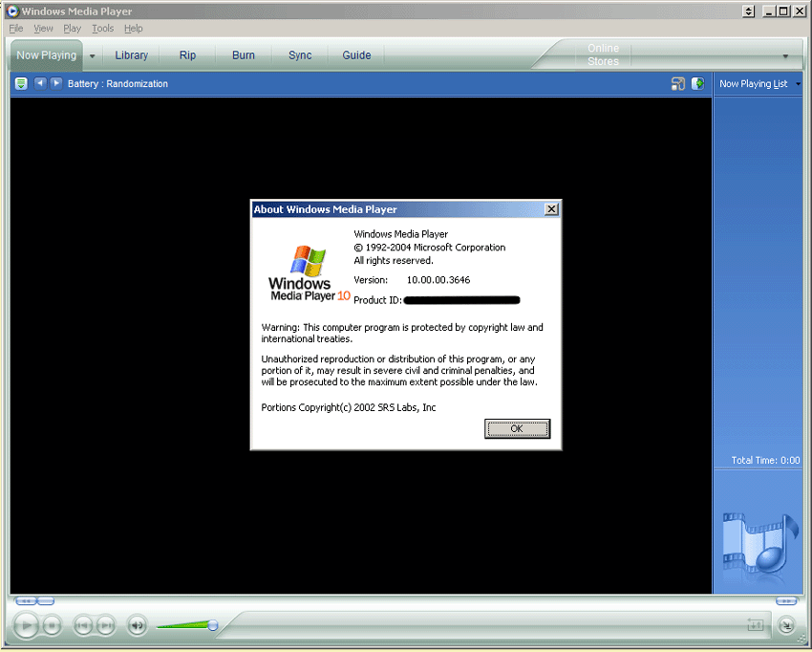This screenshot has width=812, height=652.
Task: Click the Windows Media Player 10 logo
Action: (x=310, y=273)
